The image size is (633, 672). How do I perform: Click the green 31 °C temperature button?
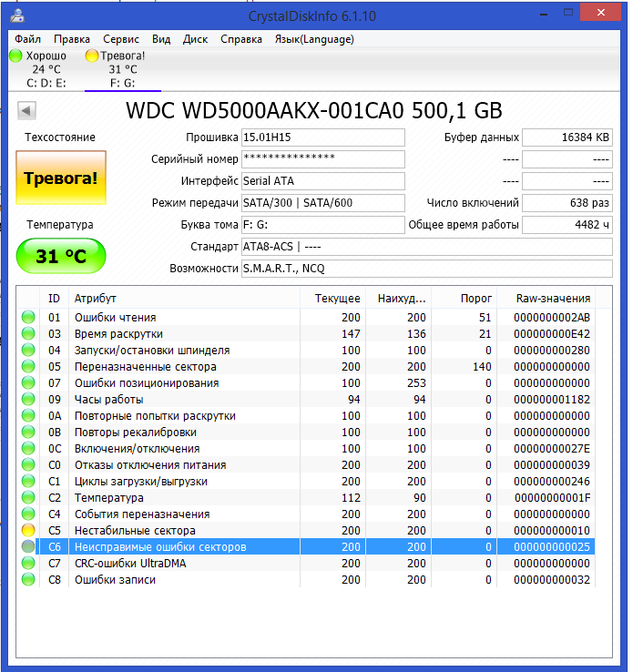pyautogui.click(x=61, y=256)
